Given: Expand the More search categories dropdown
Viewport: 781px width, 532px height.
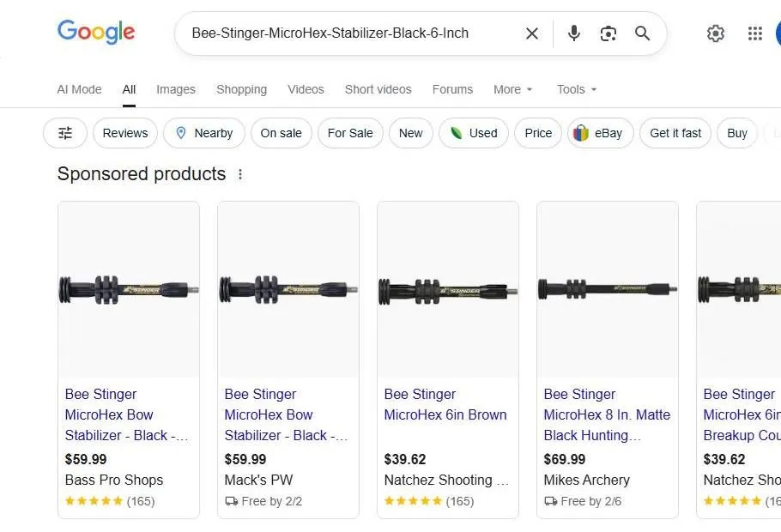Looking at the screenshot, I should tap(512, 89).
